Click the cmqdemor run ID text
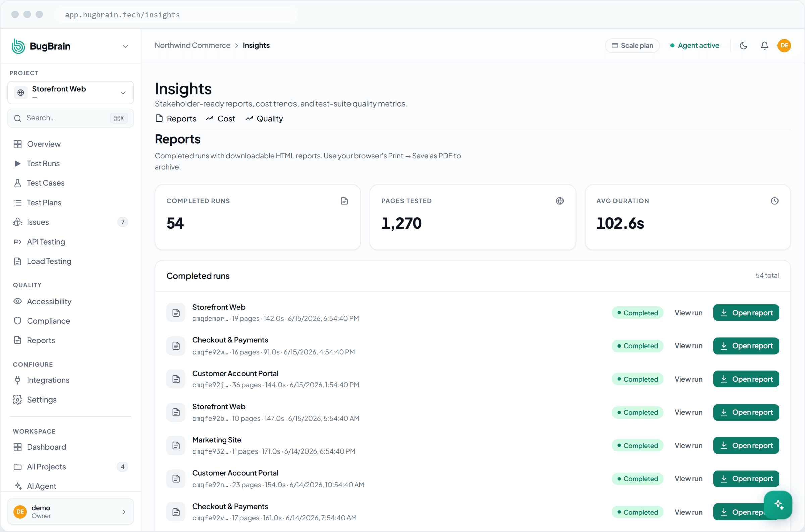 coord(210,319)
